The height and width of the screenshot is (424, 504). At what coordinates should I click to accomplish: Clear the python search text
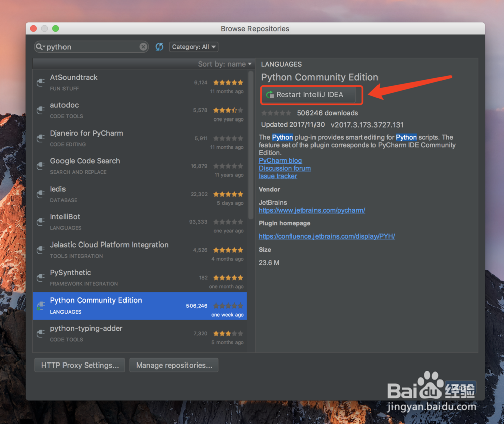[x=143, y=47]
